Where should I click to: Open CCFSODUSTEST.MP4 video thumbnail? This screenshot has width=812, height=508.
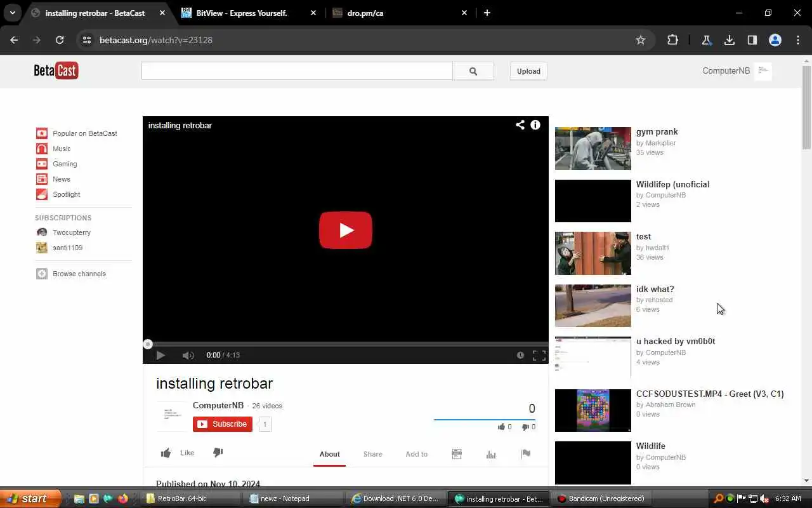[x=593, y=410]
